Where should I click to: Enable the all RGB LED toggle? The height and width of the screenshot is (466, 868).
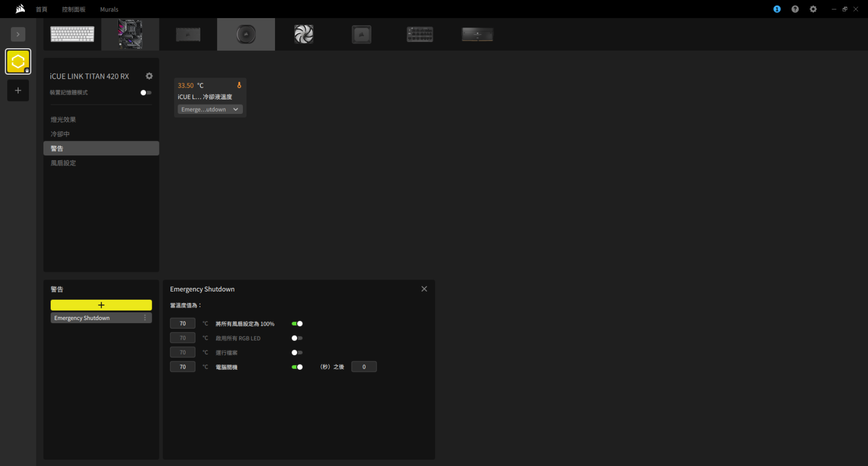pyautogui.click(x=297, y=338)
